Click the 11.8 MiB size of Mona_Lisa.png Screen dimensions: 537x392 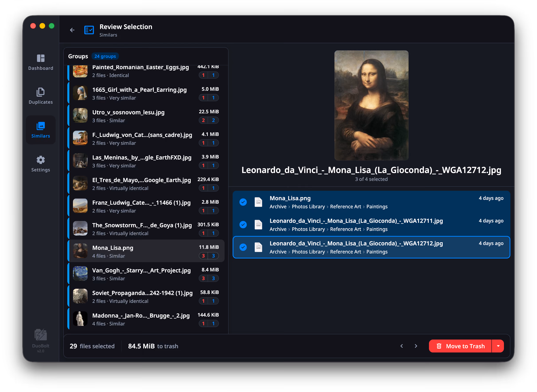209,247
